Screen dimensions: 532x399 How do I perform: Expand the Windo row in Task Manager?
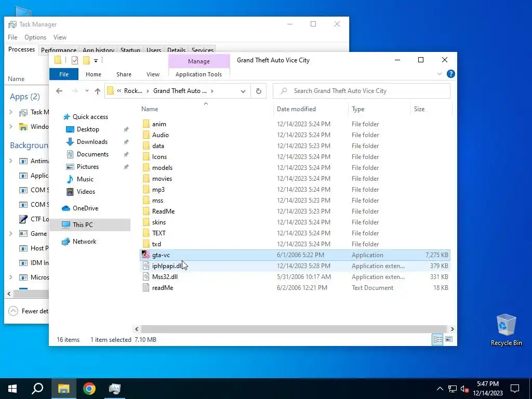pos(10,127)
